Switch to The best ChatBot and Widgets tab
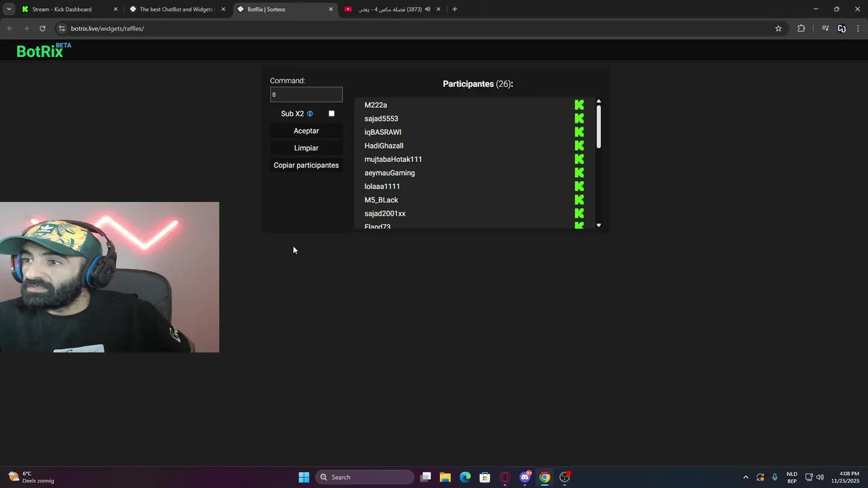 point(176,9)
